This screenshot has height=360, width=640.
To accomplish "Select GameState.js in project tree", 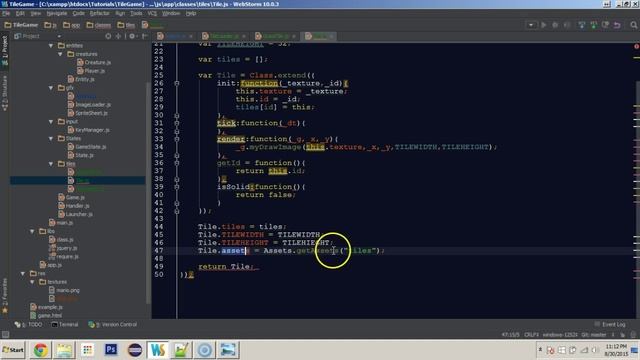I will 87,147.
